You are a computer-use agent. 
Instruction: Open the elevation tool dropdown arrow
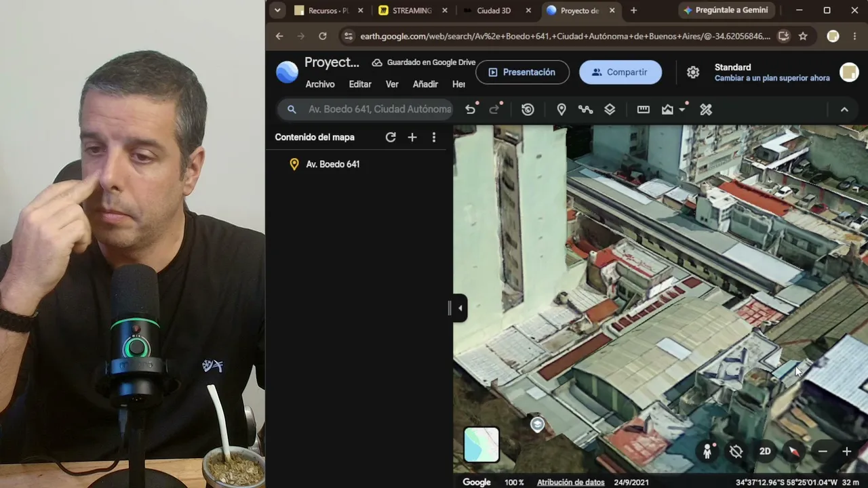[682, 110]
